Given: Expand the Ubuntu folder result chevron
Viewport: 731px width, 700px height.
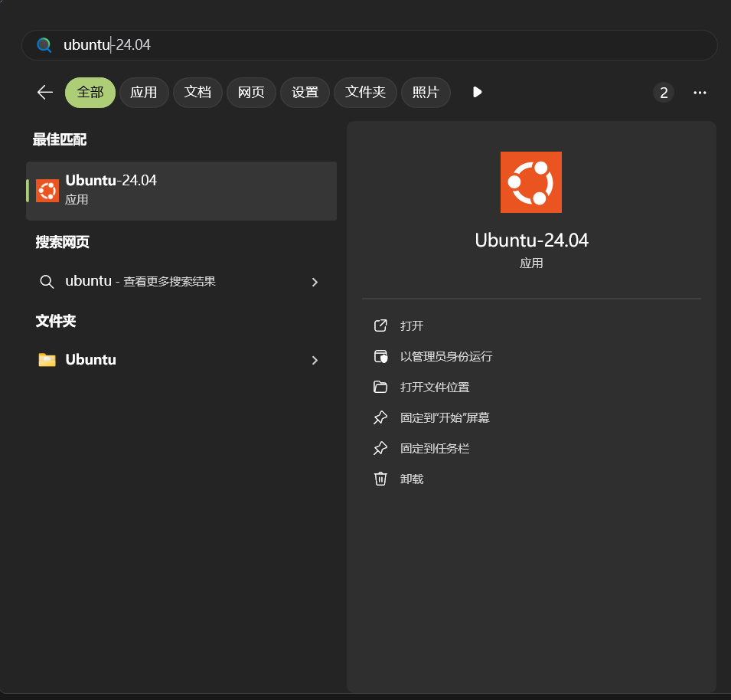Looking at the screenshot, I should [315, 360].
